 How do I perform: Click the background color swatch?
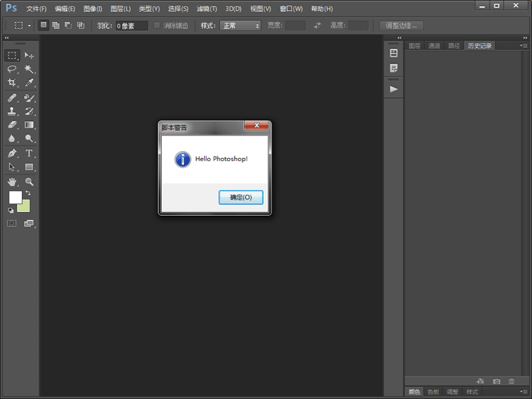click(x=26, y=207)
